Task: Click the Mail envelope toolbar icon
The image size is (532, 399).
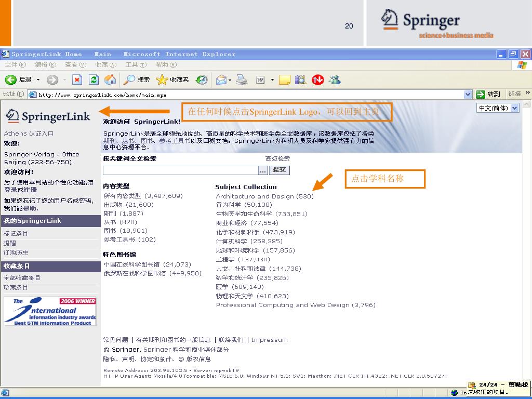Action: (x=221, y=80)
